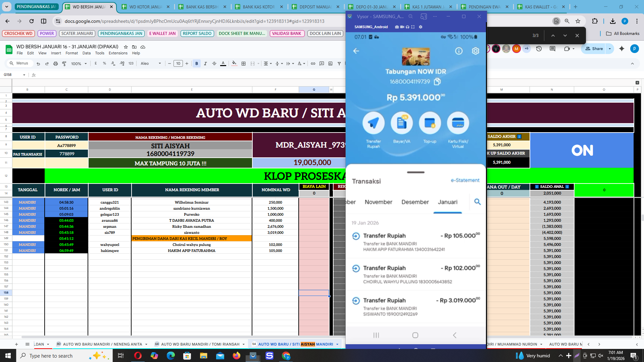The image size is (644, 362).
Task: Toggle bold formatting
Action: pos(197,63)
